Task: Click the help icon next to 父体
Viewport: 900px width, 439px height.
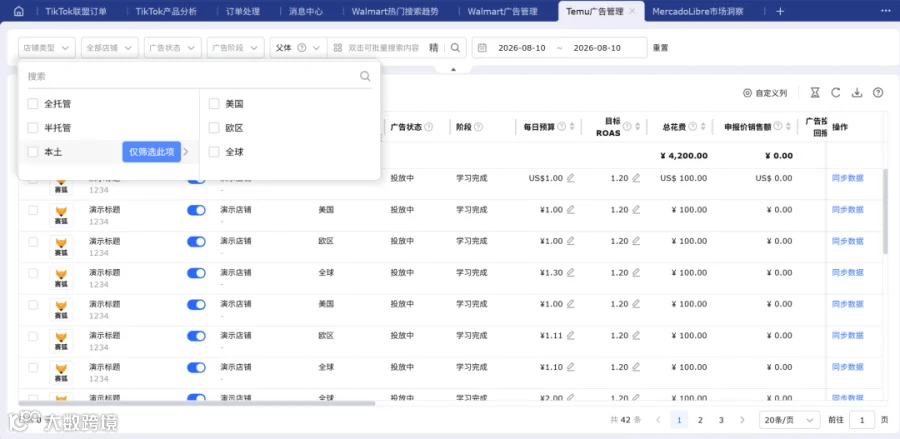Action: 302,48
